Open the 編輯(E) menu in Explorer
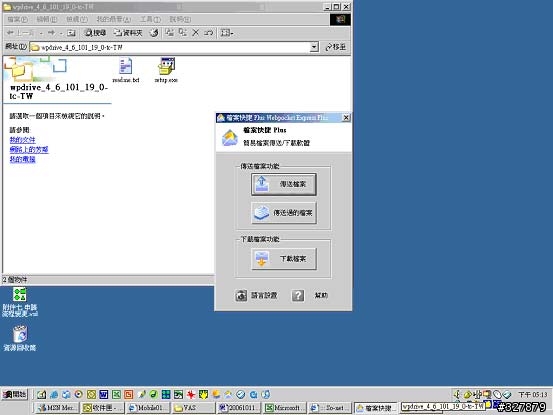Image resolution: width=553 pixels, height=415 pixels. [47, 19]
